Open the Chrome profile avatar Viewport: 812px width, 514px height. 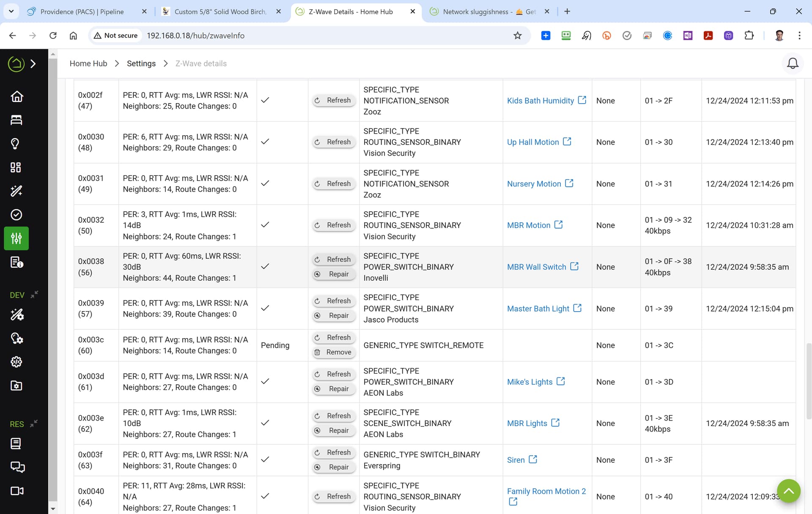[x=779, y=36]
